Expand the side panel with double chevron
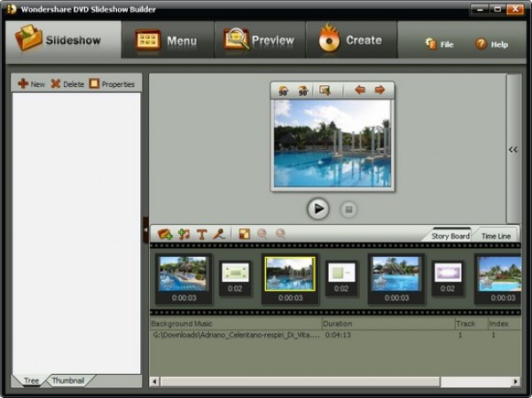This screenshot has width=532, height=398. point(512,150)
